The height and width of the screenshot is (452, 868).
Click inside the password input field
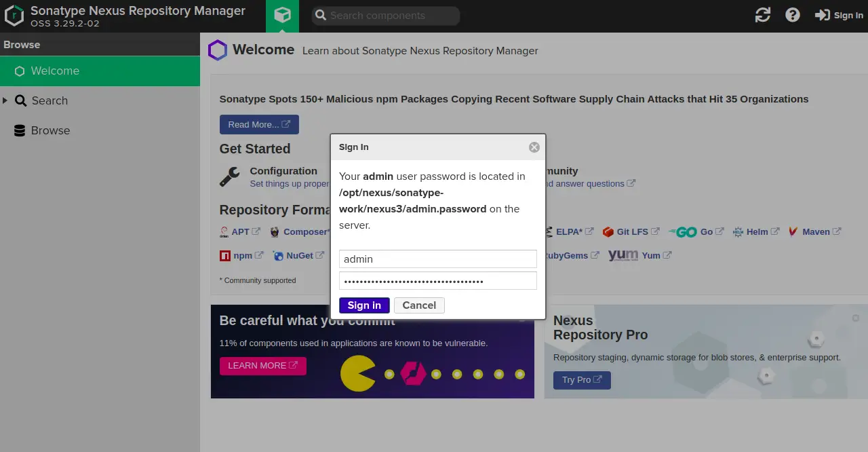(437, 280)
